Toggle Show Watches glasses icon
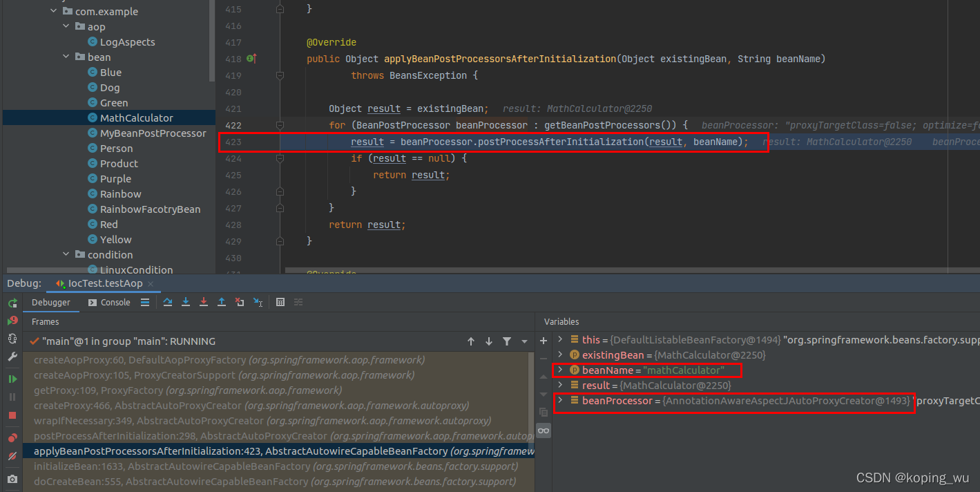 [544, 430]
